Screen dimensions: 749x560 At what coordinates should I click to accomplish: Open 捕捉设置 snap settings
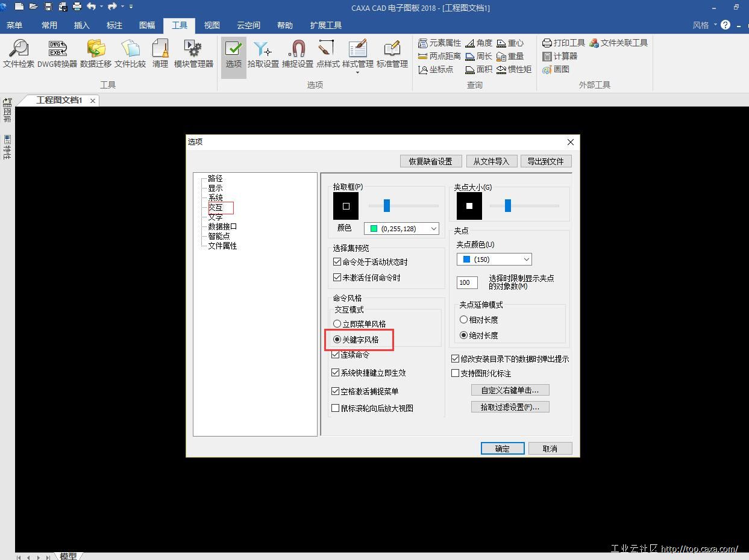coord(298,54)
